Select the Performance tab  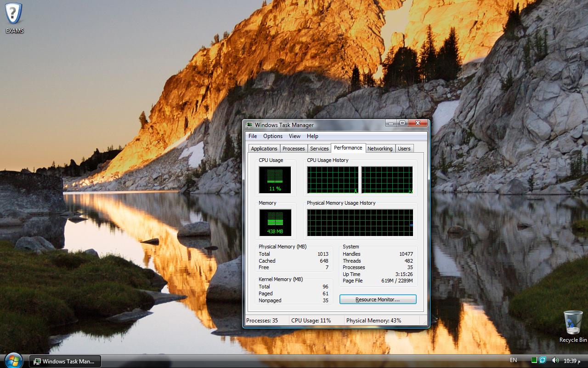(x=348, y=148)
